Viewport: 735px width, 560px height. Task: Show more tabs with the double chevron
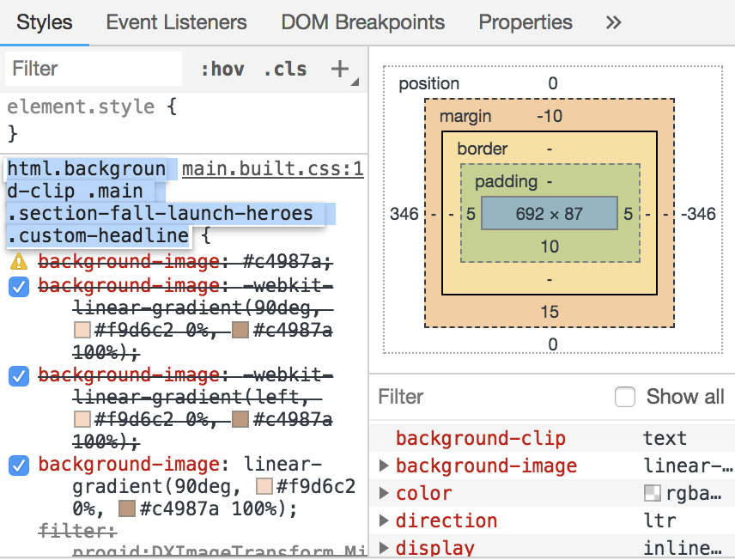tap(614, 22)
